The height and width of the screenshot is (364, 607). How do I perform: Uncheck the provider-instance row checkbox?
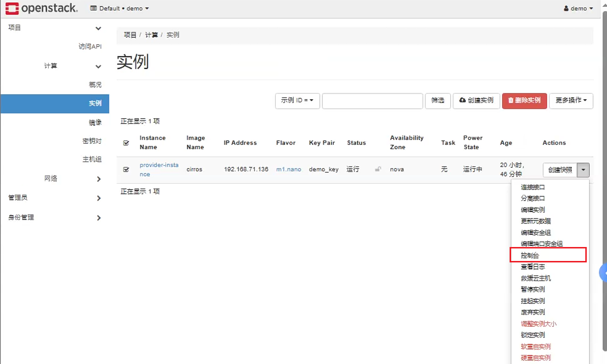coord(126,169)
